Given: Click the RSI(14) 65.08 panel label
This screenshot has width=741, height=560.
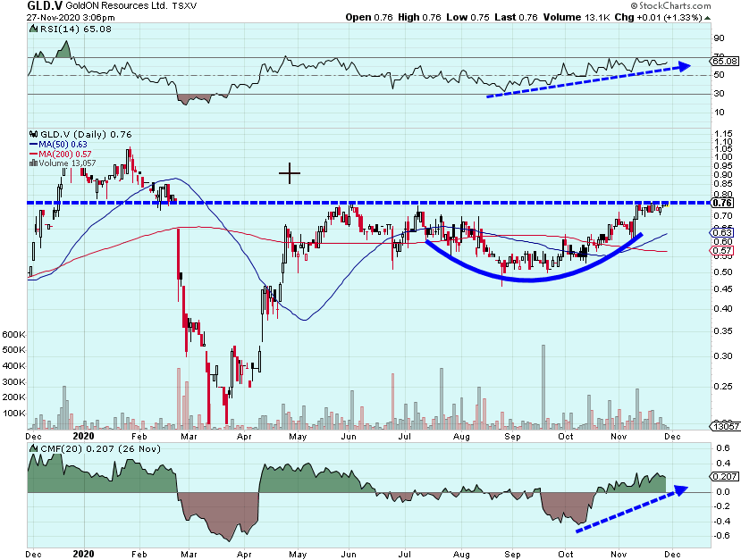Looking at the screenshot, I should coord(75,29).
